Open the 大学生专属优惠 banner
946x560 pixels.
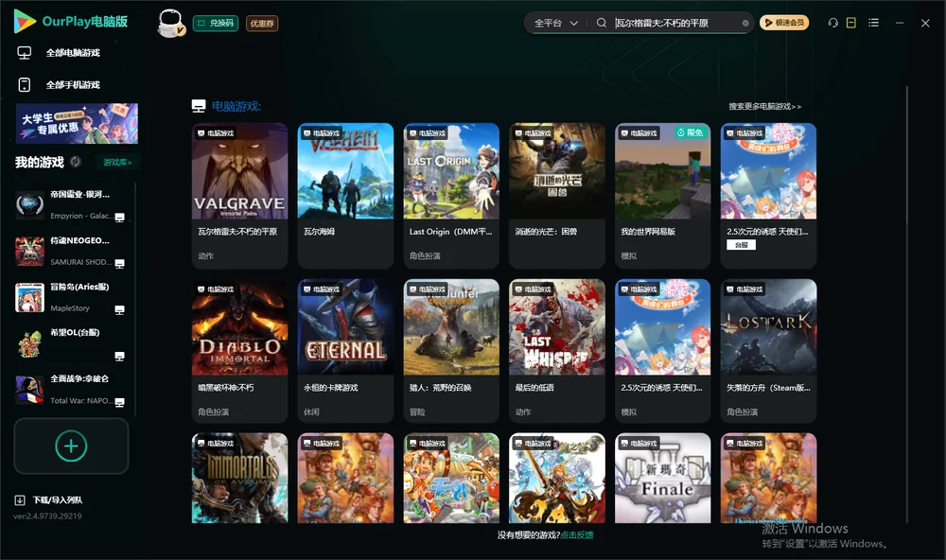tap(77, 124)
